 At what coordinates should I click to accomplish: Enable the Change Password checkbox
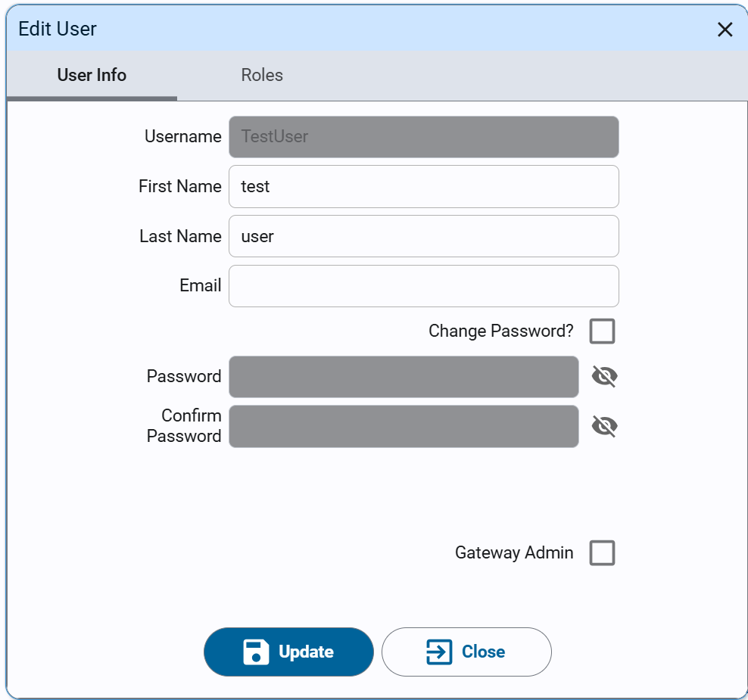click(602, 331)
